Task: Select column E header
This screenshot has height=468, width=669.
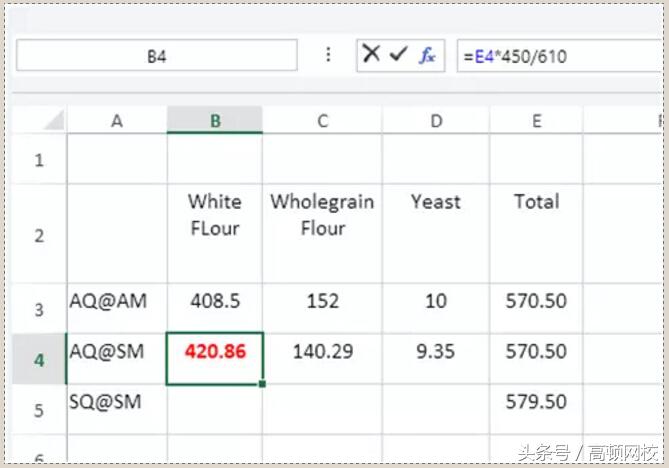Action: click(536, 121)
